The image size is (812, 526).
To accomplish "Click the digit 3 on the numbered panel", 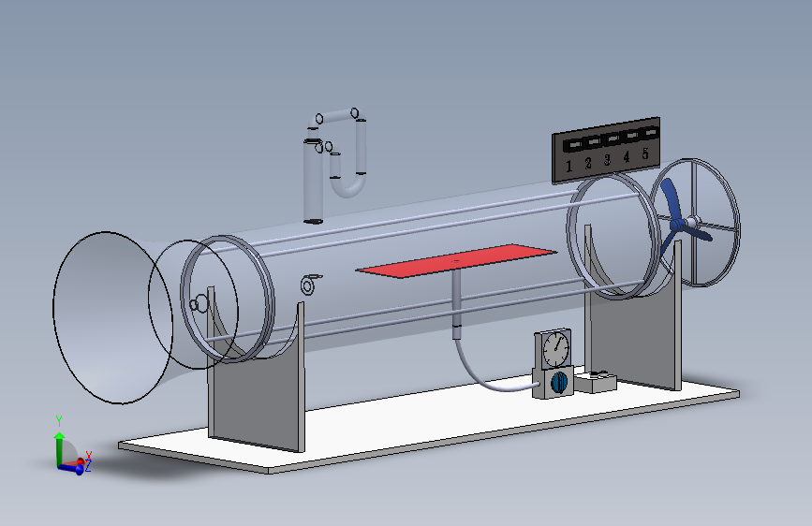I will pos(607,160).
